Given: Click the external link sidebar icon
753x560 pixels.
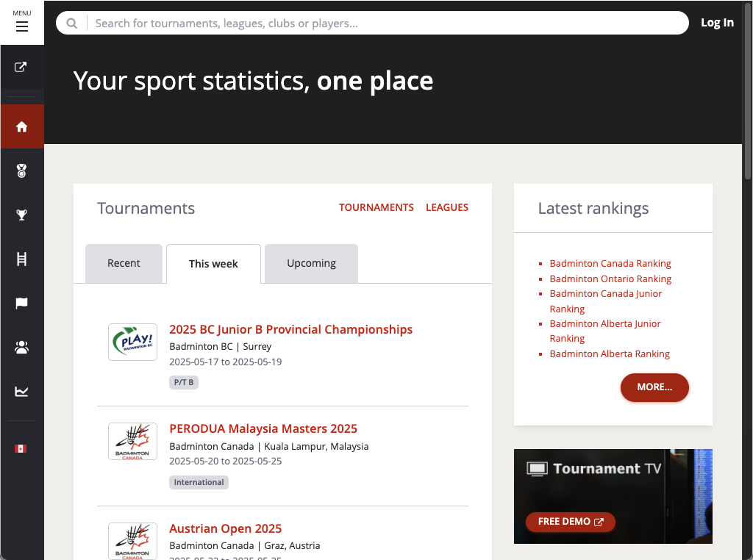Looking at the screenshot, I should point(21,67).
